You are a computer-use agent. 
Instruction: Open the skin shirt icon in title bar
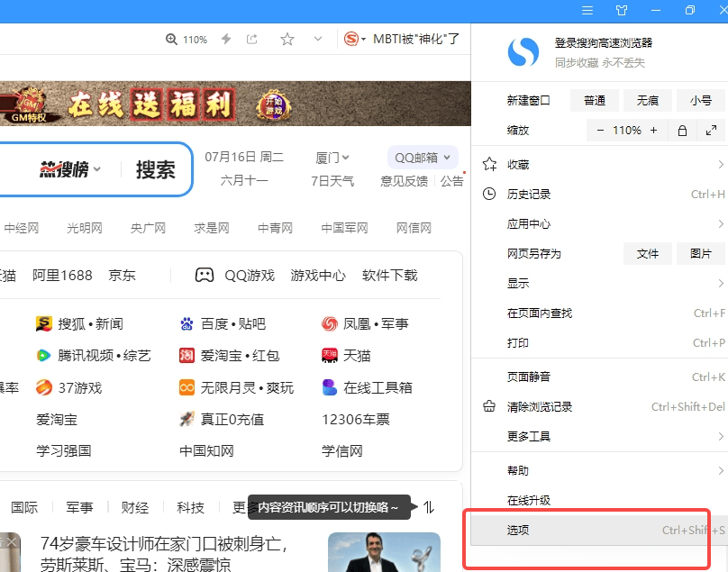(x=621, y=10)
